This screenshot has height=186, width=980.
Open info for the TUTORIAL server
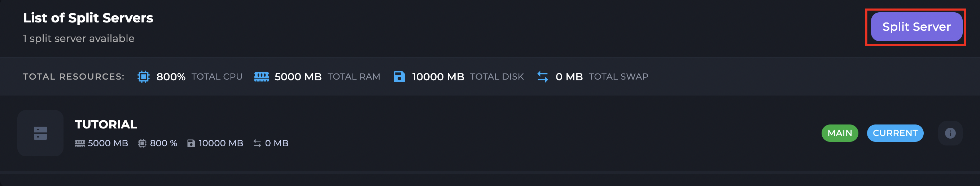click(x=950, y=133)
